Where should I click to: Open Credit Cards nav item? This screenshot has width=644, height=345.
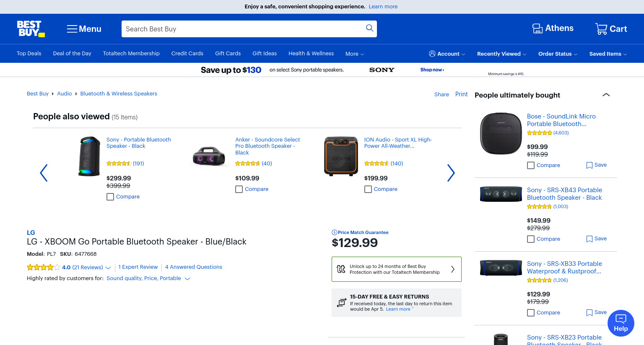187,54
